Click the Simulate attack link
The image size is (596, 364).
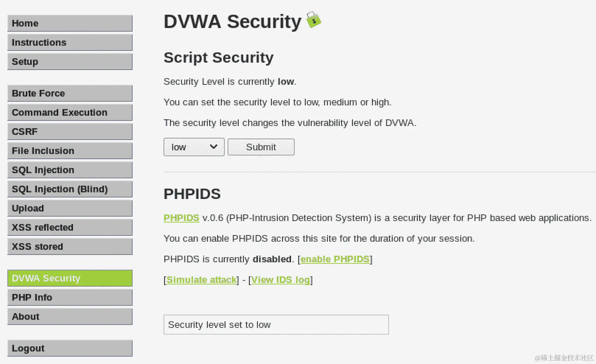[201, 280]
